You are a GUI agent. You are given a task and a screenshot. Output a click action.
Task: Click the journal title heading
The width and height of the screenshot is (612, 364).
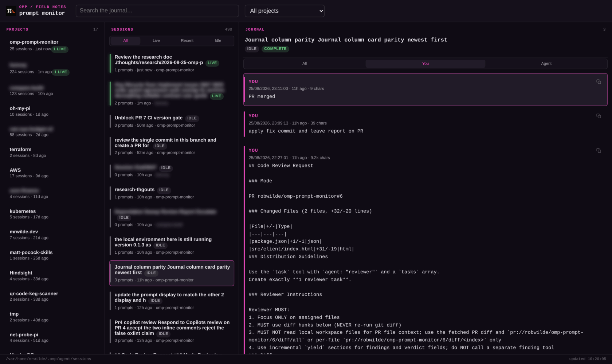[346, 40]
